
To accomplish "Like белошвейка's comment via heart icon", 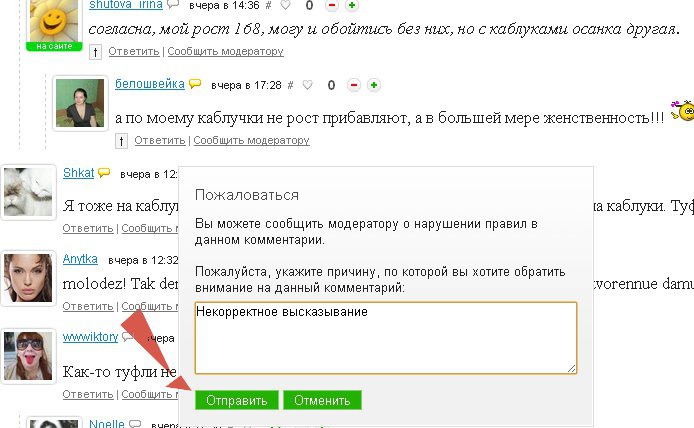I will (x=308, y=85).
